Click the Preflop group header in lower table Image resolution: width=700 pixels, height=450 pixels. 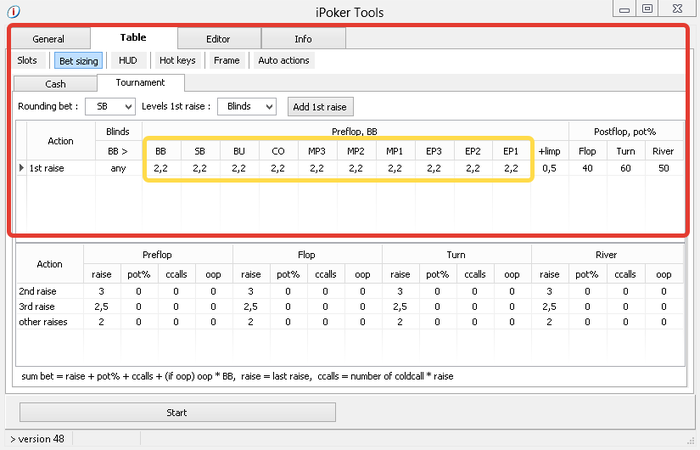pos(157,255)
